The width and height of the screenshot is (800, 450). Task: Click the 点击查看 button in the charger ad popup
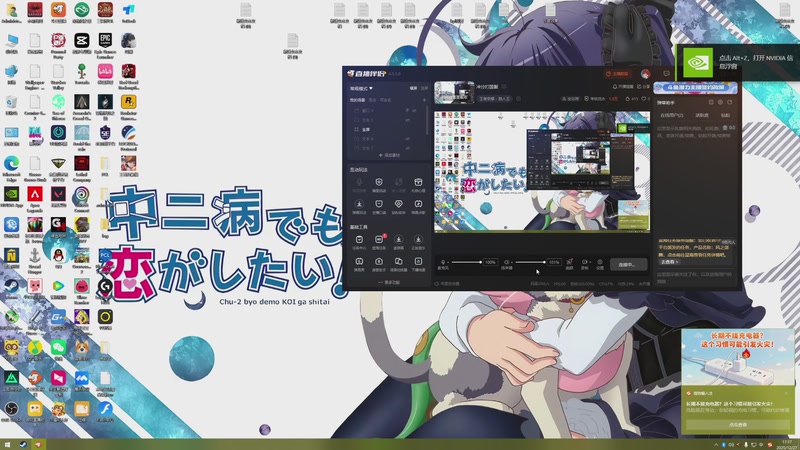click(x=738, y=424)
